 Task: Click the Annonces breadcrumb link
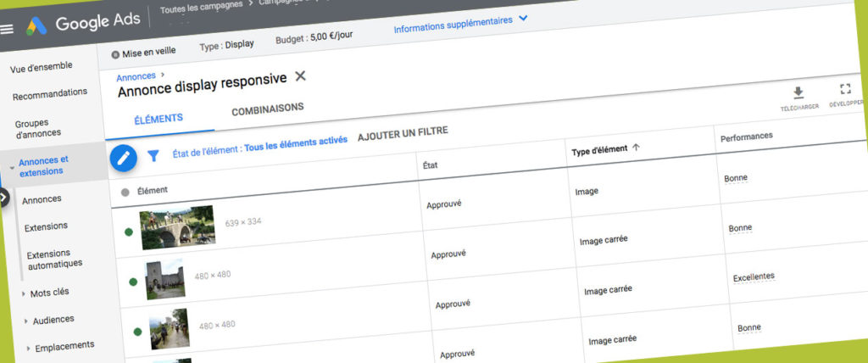pos(136,77)
